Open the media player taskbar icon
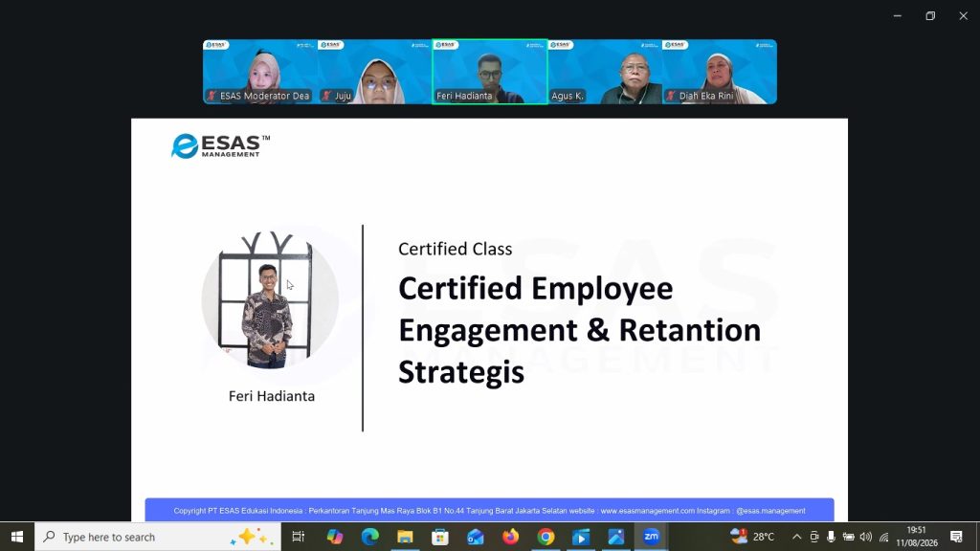 click(x=581, y=537)
